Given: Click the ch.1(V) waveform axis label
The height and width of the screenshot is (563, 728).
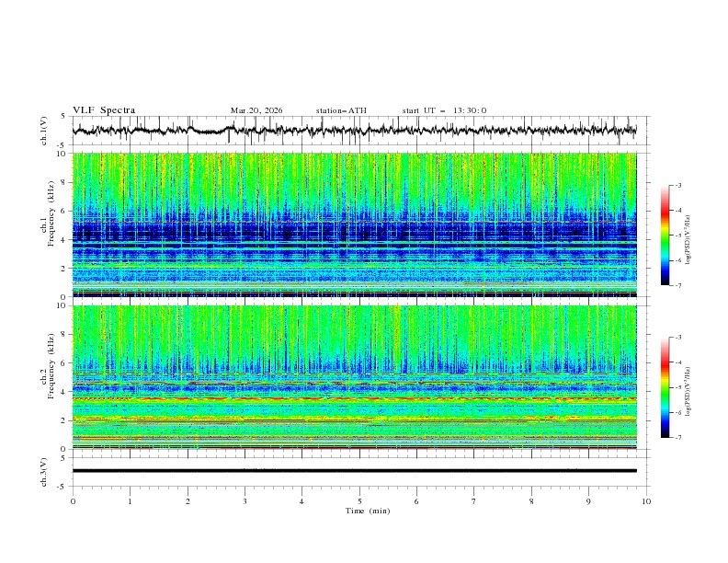Looking at the screenshot, I should [45, 131].
